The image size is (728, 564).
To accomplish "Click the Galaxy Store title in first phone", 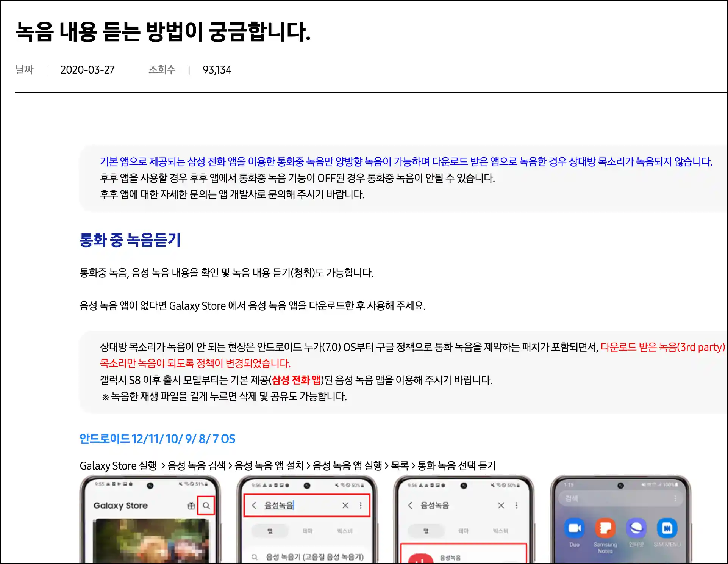I will pyautogui.click(x=120, y=505).
